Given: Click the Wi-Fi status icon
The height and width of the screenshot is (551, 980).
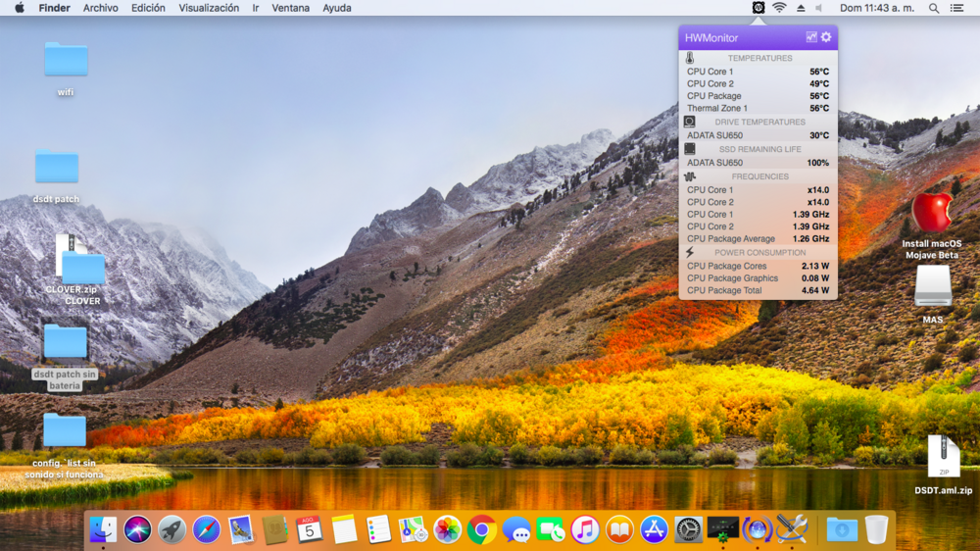Looking at the screenshot, I should point(779,8).
